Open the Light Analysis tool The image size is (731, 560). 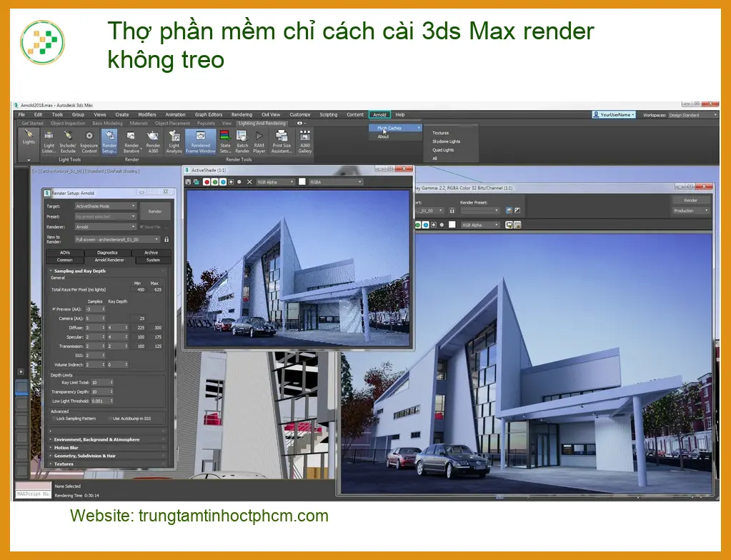point(174,141)
